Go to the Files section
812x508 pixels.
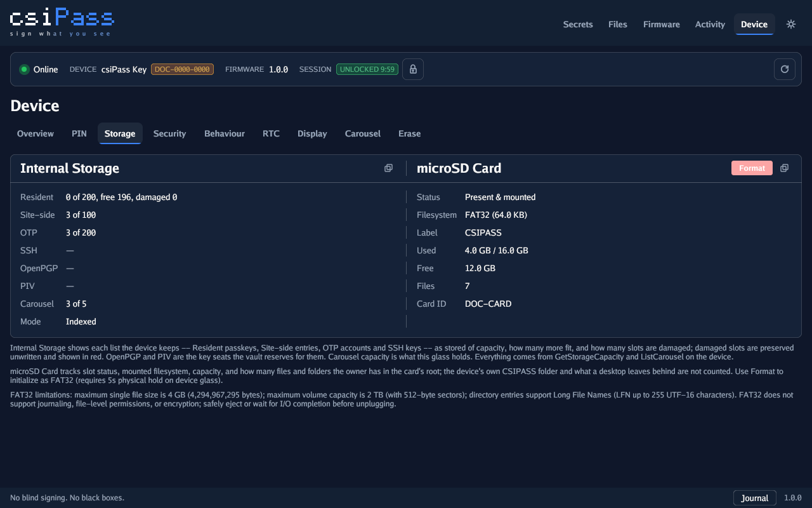(618, 24)
